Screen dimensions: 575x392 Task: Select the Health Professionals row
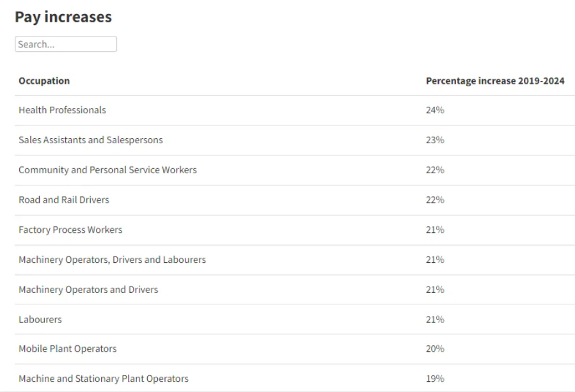pos(62,110)
